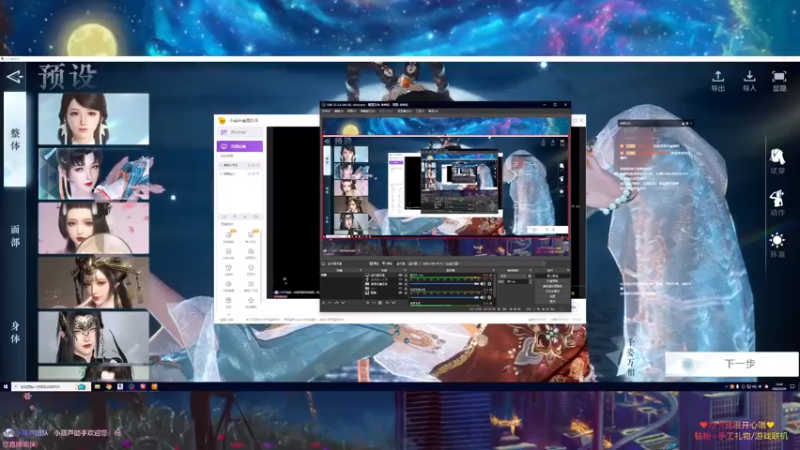
Task: Open File Explorer from the taskbar
Action: click(97, 387)
